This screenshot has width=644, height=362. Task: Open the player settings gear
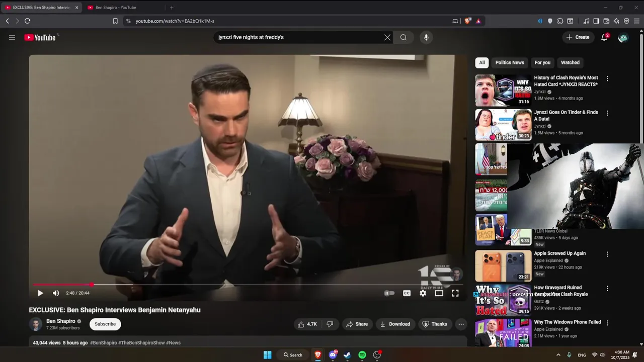click(423, 293)
